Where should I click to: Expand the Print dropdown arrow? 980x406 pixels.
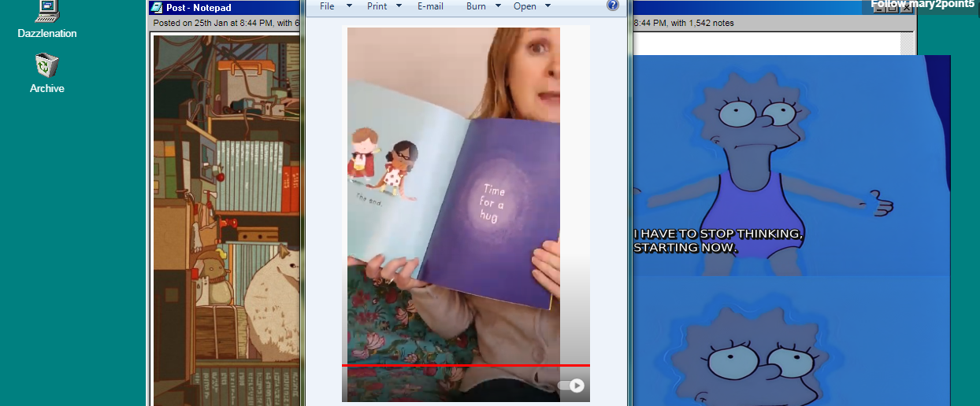pos(399,6)
